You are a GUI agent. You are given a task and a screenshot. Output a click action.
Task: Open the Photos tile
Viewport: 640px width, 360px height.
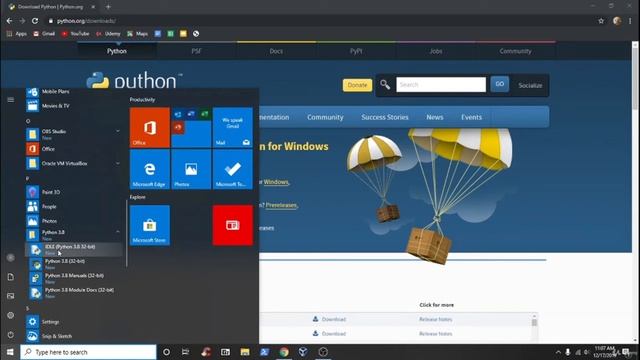pyautogui.click(x=191, y=169)
